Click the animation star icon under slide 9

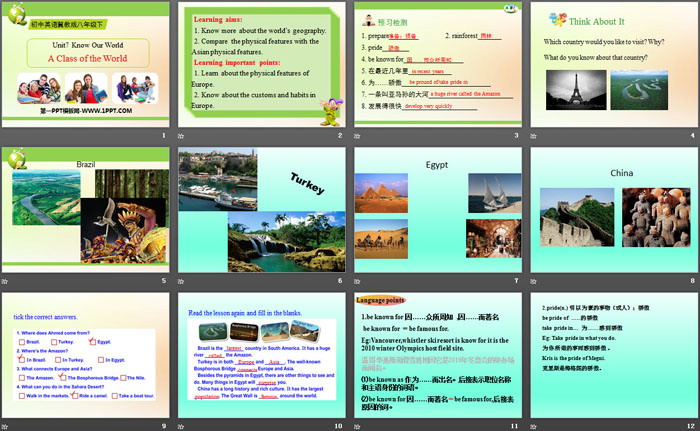point(5,426)
